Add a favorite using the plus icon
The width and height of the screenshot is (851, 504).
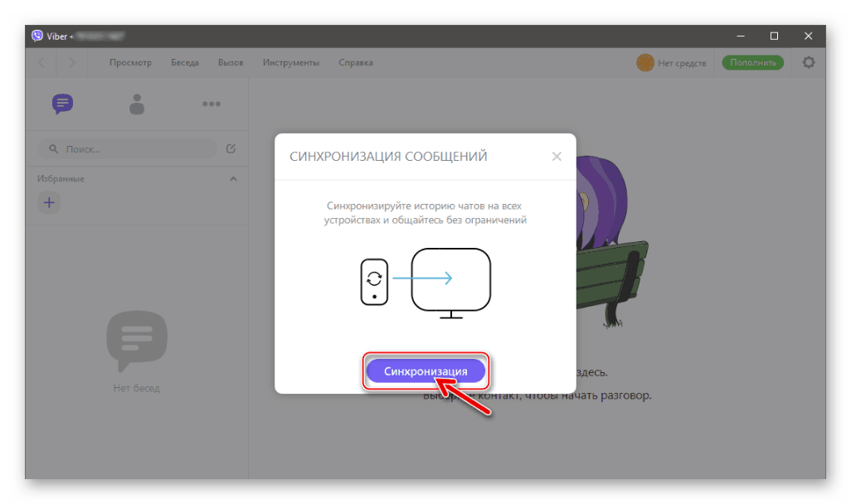pos(49,202)
